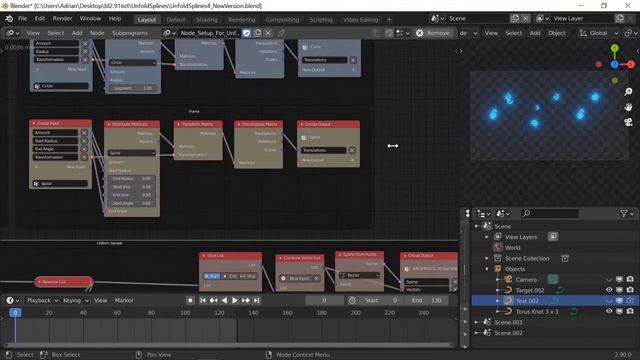Click the End frame field showing 130

coord(427,300)
